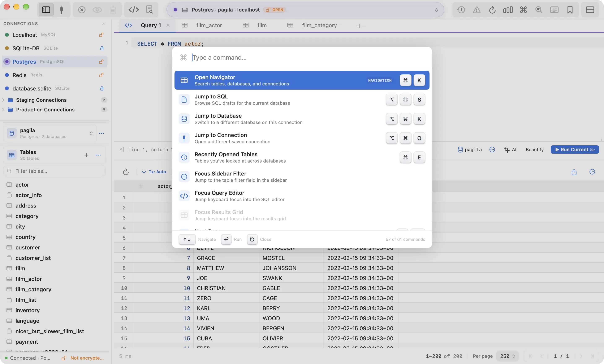The width and height of the screenshot is (604, 364).
Task: Click the Filter tables search field
Action: click(x=54, y=171)
